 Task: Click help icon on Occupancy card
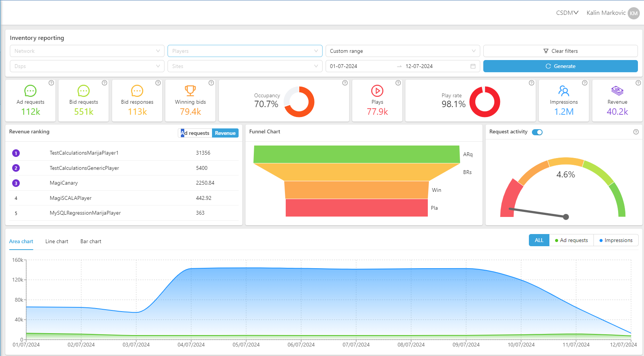345,83
